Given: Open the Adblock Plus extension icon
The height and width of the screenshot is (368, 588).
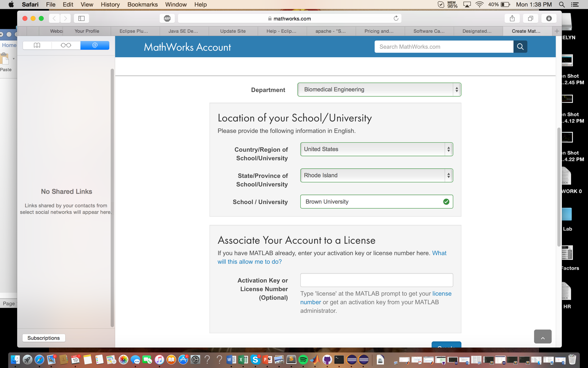Looking at the screenshot, I should click(167, 18).
